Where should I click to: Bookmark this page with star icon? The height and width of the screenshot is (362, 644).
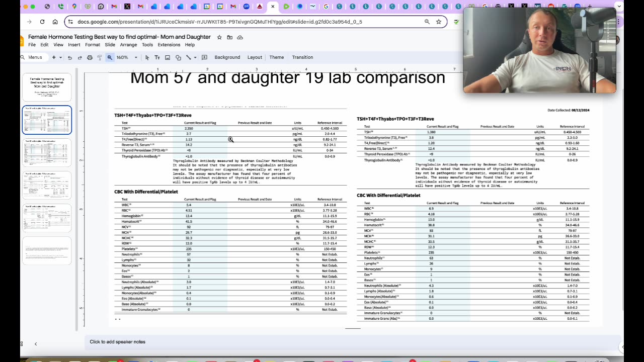point(439,22)
